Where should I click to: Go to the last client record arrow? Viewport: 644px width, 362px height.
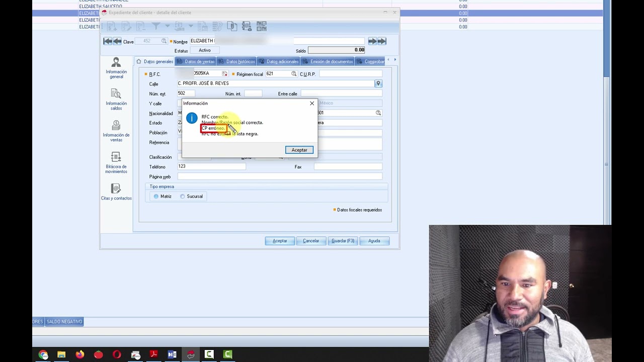coord(382,41)
